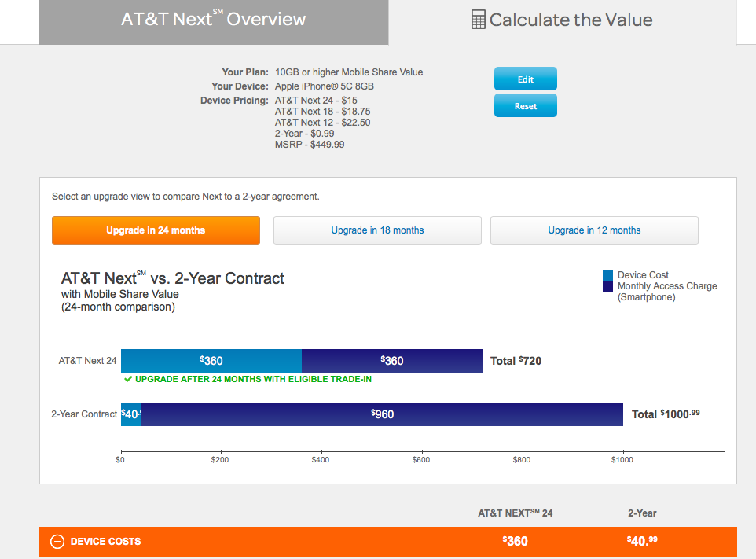Click the $40.99 value in Device Costs row
The image size is (756, 559).
[x=642, y=541]
